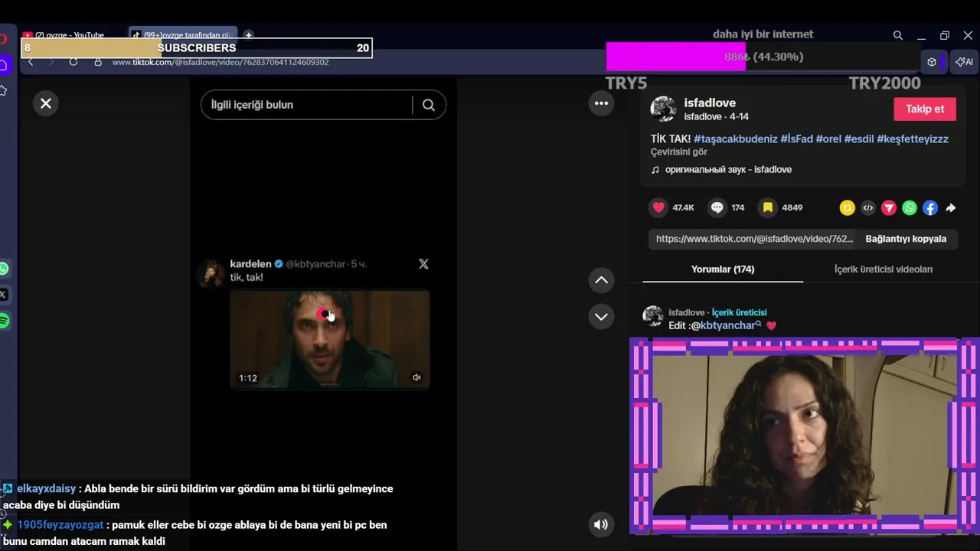Open the isfadlove profile avatar
This screenshot has width=980, height=551.
point(663,109)
